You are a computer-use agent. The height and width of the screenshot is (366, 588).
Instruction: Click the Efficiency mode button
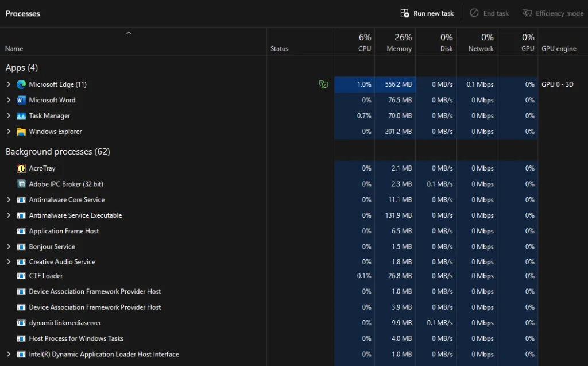pos(552,13)
